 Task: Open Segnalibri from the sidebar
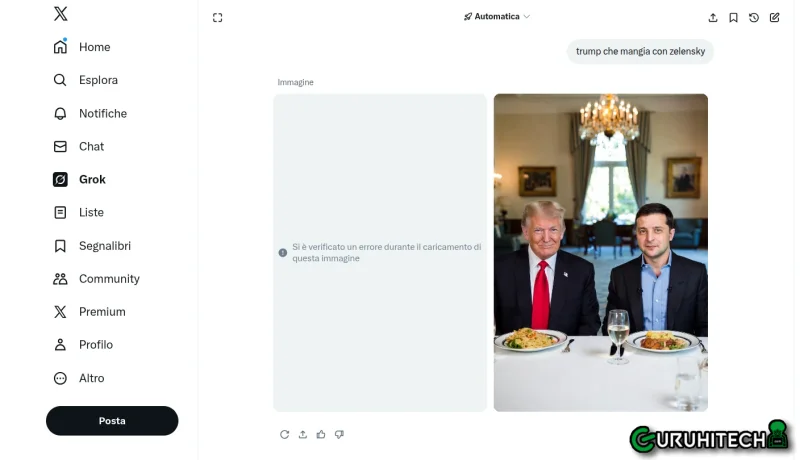(104, 246)
